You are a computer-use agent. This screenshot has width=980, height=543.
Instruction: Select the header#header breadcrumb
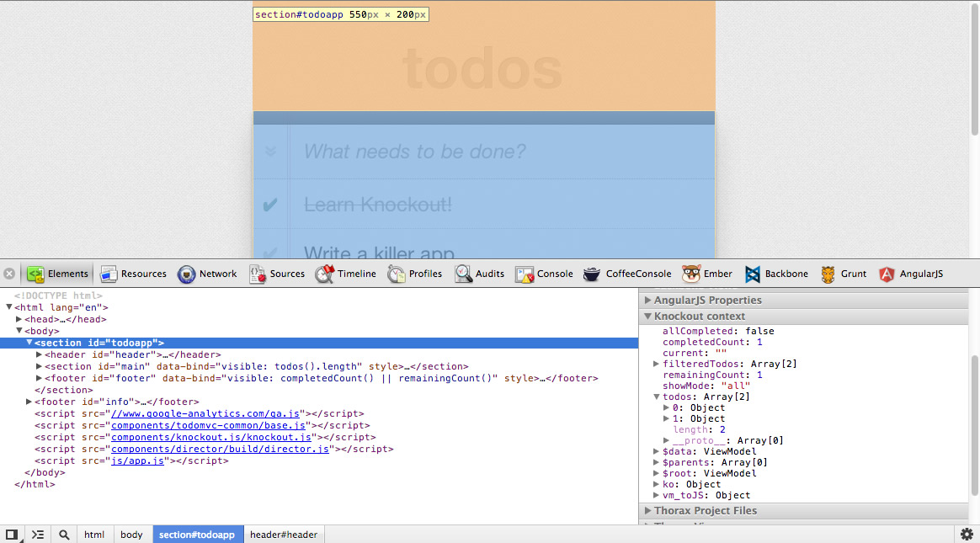284,535
